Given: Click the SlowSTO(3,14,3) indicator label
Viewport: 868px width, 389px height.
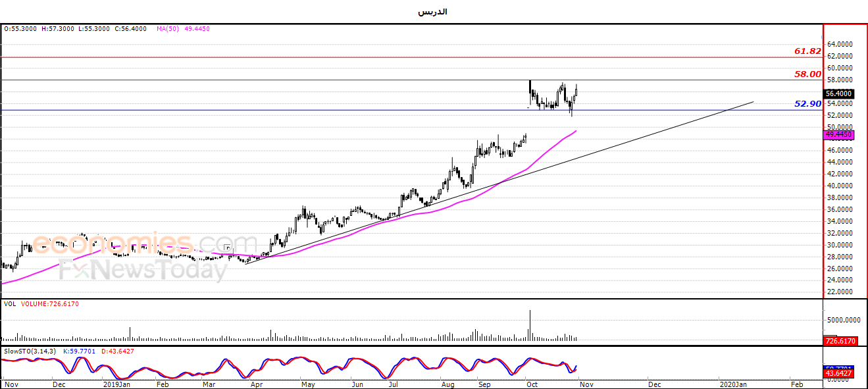Looking at the screenshot, I should (29, 351).
